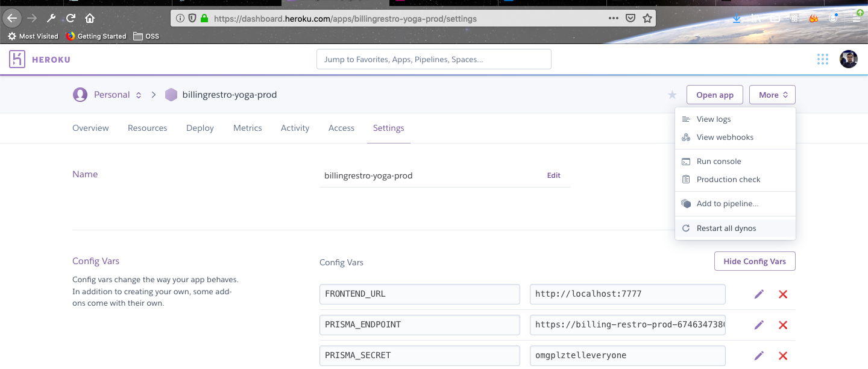The width and height of the screenshot is (868, 369).
Task: Click the browser forward arrow
Action: 32,18
